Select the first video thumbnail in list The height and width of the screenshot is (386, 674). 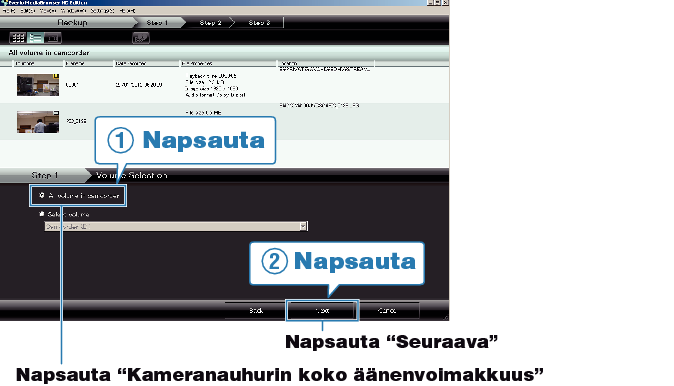pyautogui.click(x=38, y=85)
